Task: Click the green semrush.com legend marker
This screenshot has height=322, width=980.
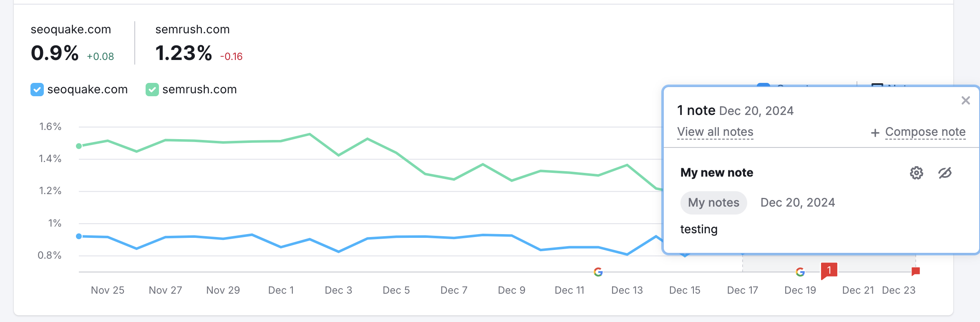Action: [x=152, y=89]
